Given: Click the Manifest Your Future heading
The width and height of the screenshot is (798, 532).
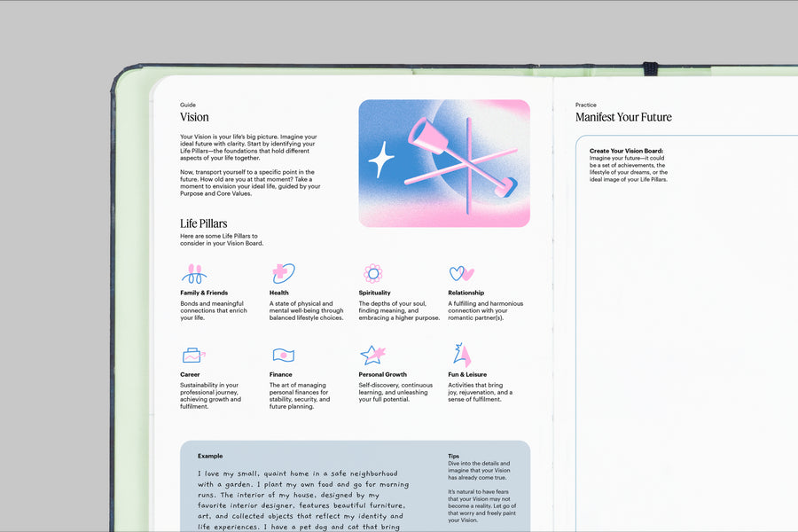Looking at the screenshot, I should [623, 117].
